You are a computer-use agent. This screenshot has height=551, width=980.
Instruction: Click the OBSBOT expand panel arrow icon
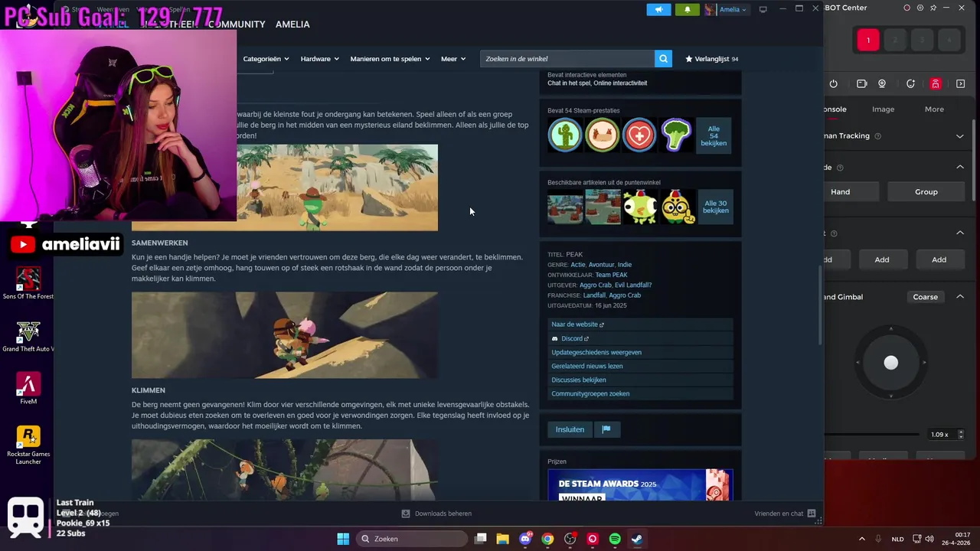pos(961,84)
